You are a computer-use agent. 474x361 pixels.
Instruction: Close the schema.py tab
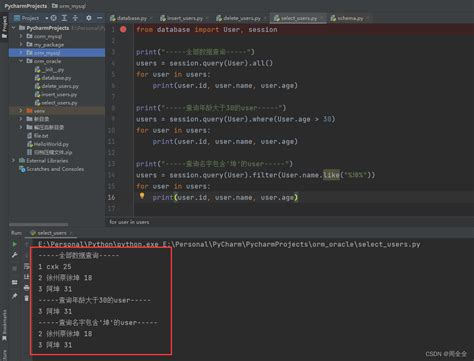tap(367, 18)
